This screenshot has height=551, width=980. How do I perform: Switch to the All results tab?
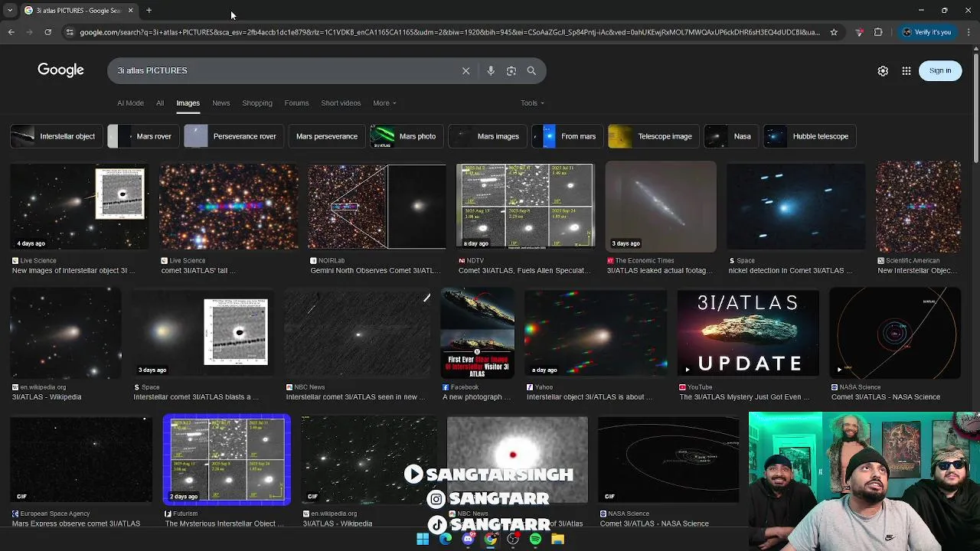coord(160,103)
